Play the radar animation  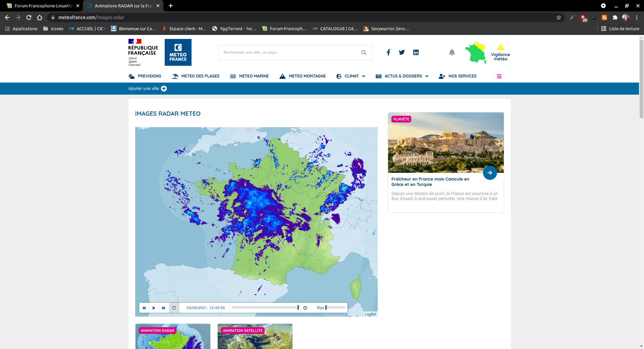154,308
